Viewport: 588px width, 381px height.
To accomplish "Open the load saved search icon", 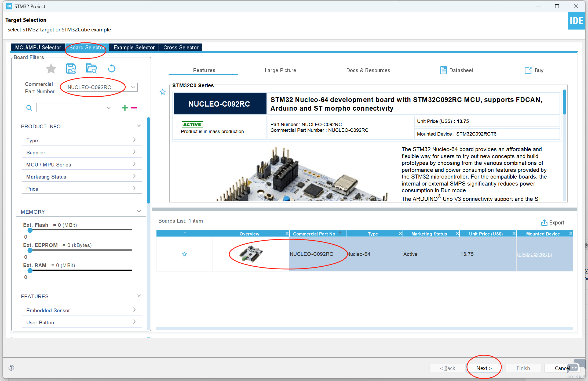I will (x=91, y=69).
